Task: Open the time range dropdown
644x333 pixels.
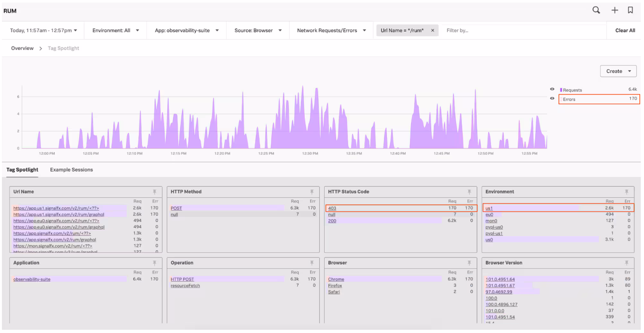Action: pos(43,30)
